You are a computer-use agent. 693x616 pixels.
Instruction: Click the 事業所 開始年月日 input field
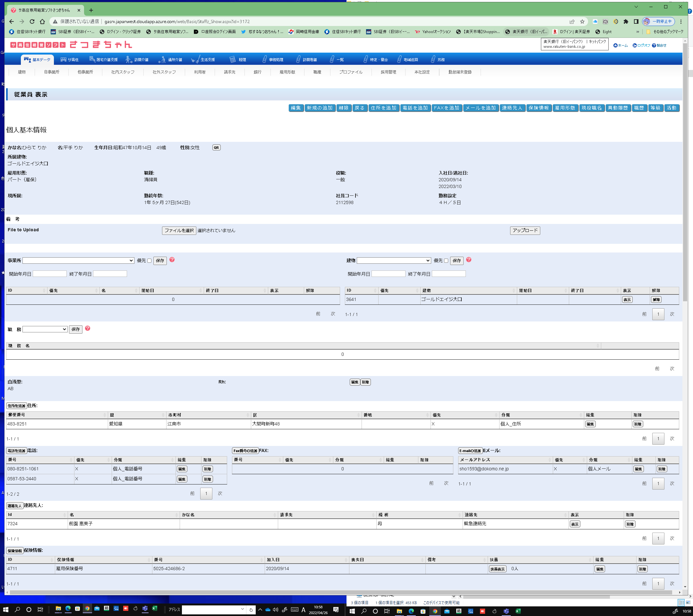point(49,274)
